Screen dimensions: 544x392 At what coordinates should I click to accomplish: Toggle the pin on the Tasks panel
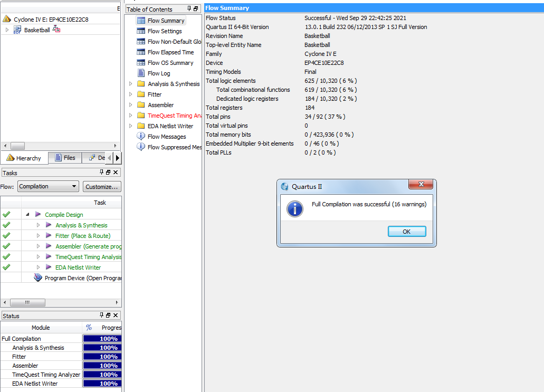tap(101, 173)
